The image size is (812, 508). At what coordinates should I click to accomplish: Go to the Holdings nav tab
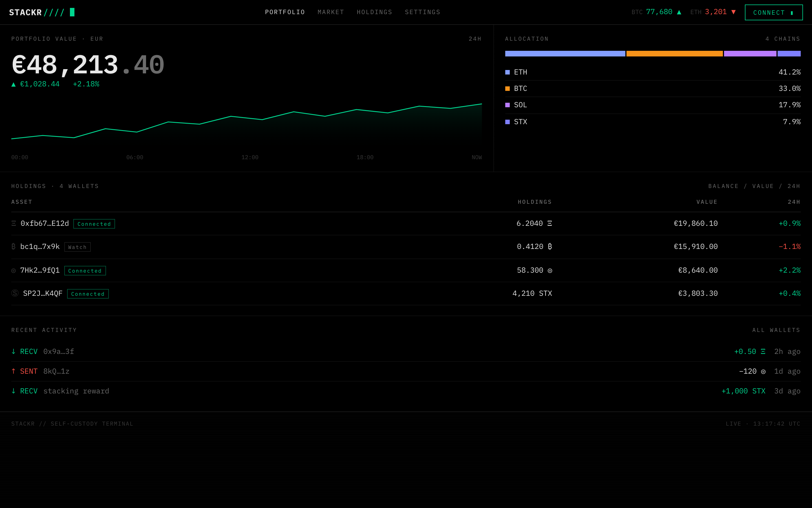[x=374, y=12]
